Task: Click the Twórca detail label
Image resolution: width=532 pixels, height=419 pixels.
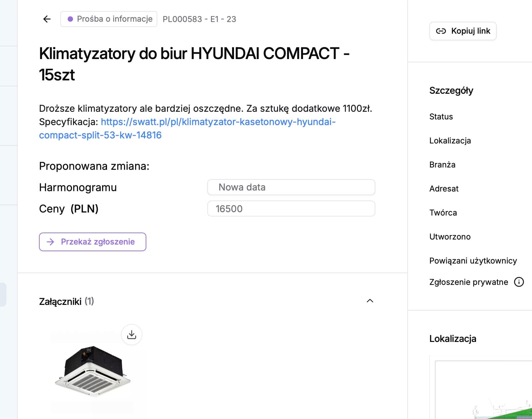Action: [x=443, y=213]
